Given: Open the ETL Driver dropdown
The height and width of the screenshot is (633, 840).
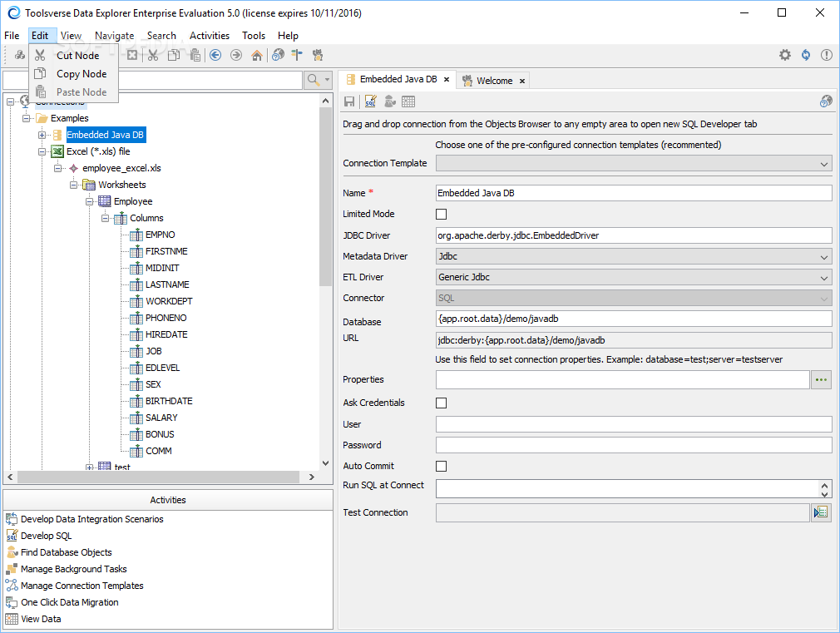Looking at the screenshot, I should (634, 278).
